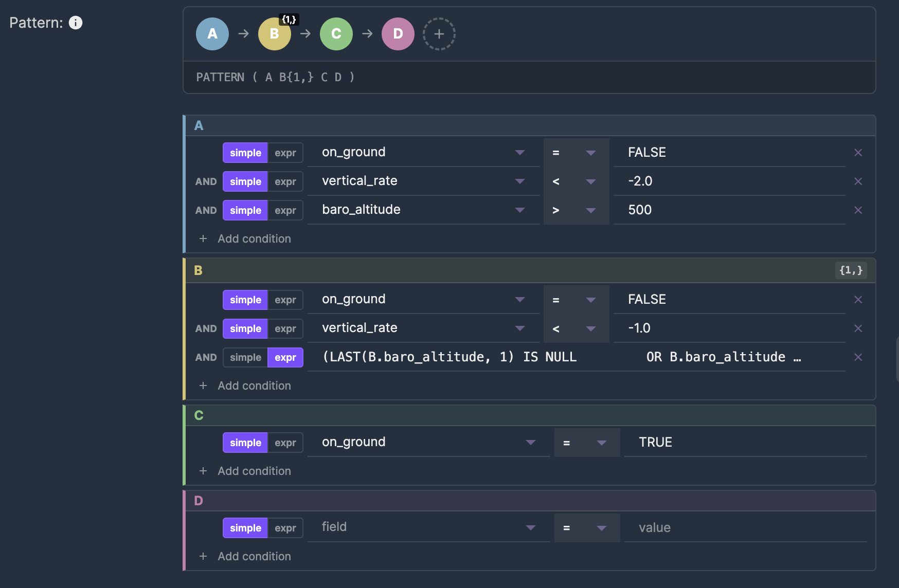899x588 pixels.
Task: Remove the baro_altitude > 500 condition
Action: tap(858, 210)
